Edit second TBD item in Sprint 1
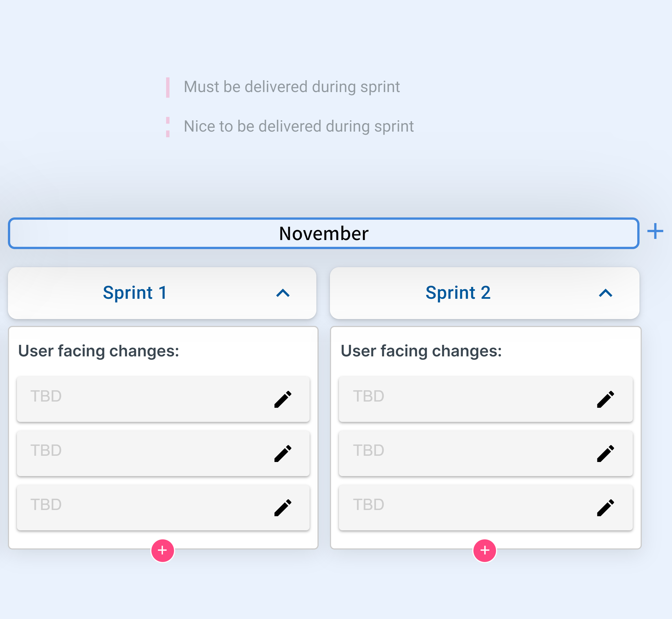This screenshot has height=619, width=672. coord(283,453)
